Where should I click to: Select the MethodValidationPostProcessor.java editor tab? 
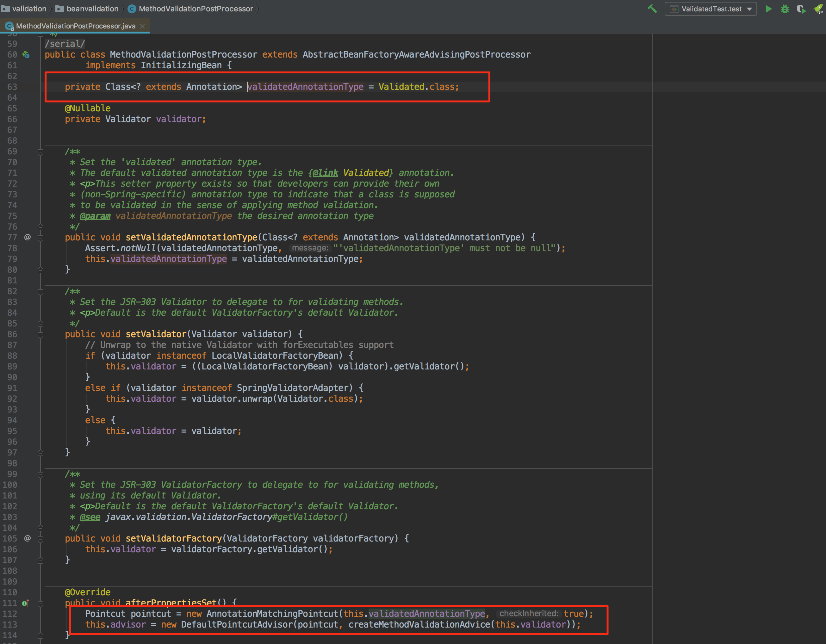click(75, 26)
